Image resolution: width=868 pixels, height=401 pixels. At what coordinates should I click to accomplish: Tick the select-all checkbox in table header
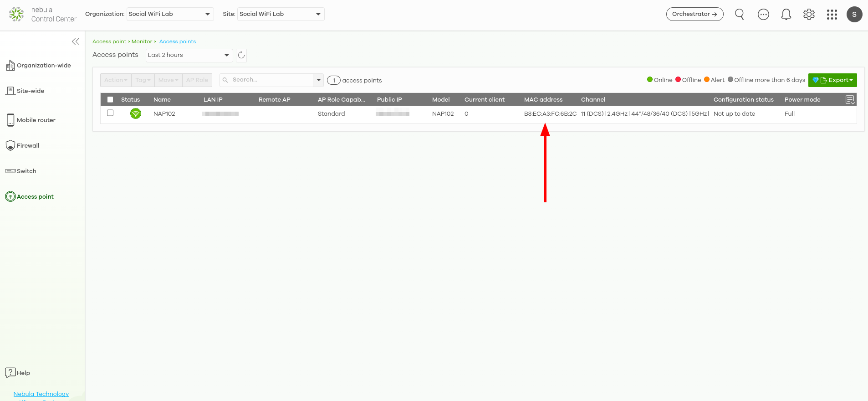tap(110, 100)
